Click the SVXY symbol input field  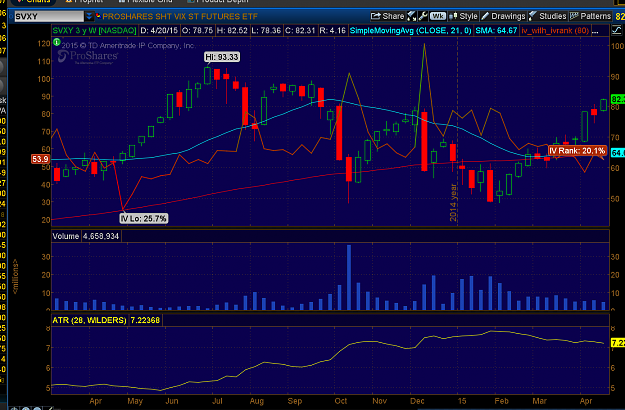[x=49, y=17]
